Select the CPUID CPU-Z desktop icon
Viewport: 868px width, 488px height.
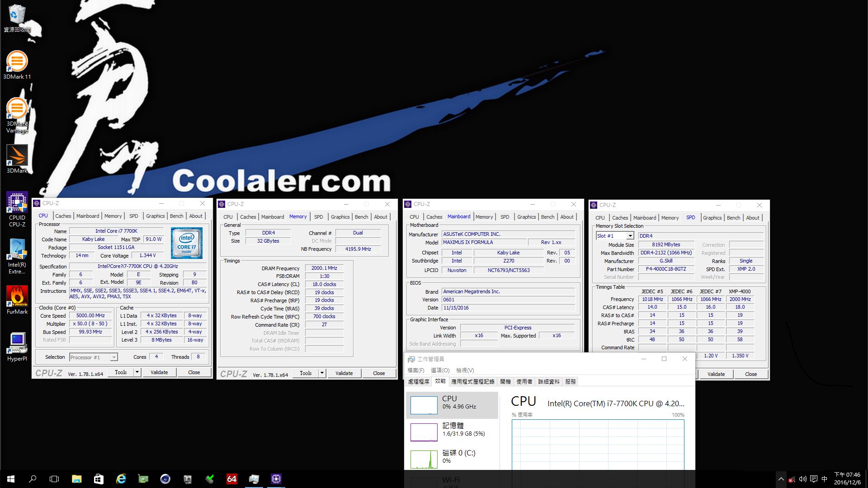pos(17,209)
